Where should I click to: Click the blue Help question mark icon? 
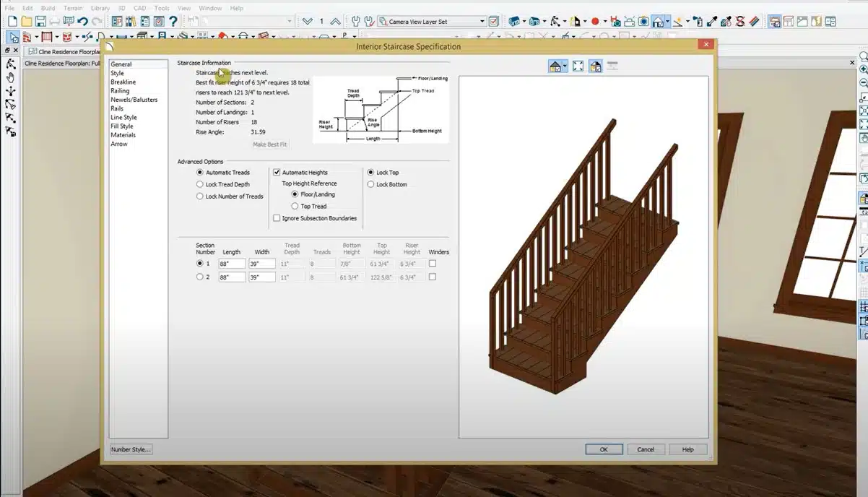[173, 22]
